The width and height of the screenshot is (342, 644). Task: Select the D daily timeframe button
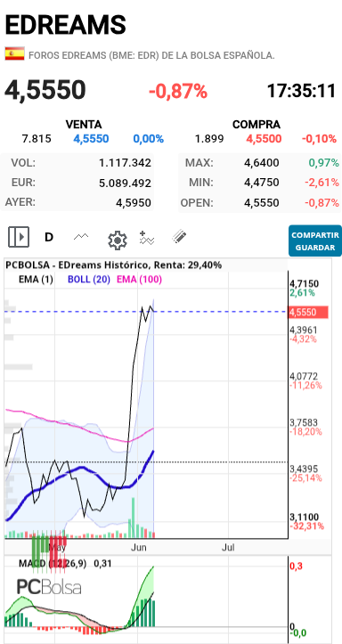point(49,238)
